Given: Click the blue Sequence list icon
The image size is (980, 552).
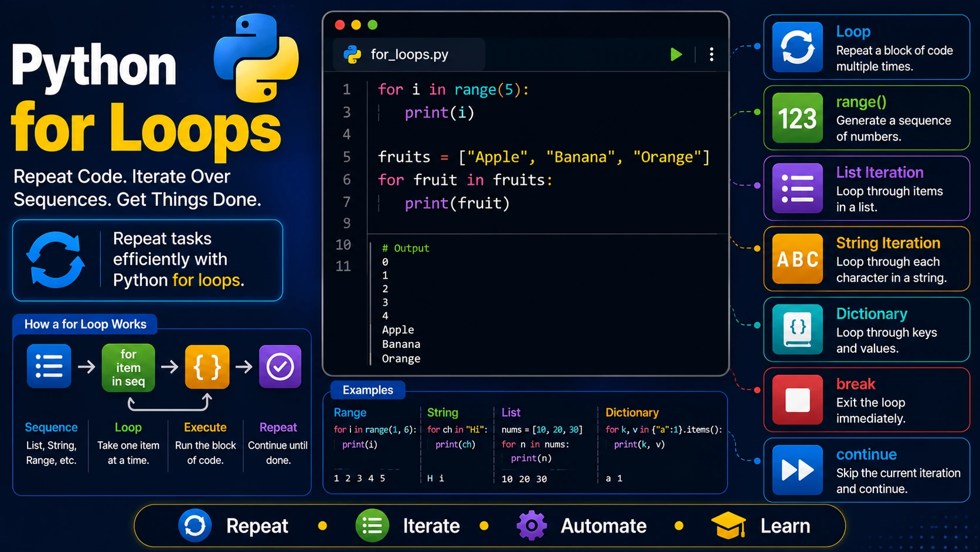Looking at the screenshot, I should pyautogui.click(x=49, y=367).
